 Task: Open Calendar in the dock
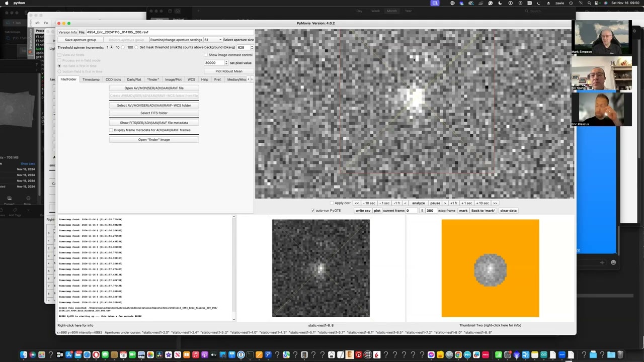123,355
